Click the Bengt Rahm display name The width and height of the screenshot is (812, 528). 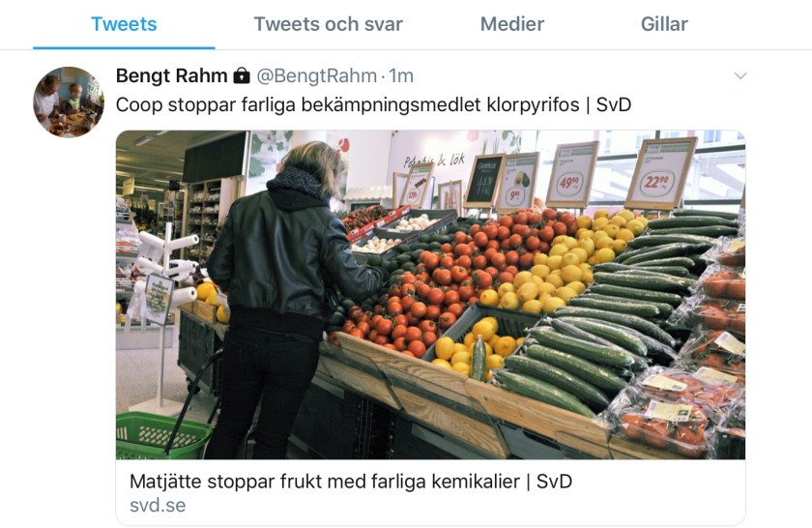[x=171, y=75]
